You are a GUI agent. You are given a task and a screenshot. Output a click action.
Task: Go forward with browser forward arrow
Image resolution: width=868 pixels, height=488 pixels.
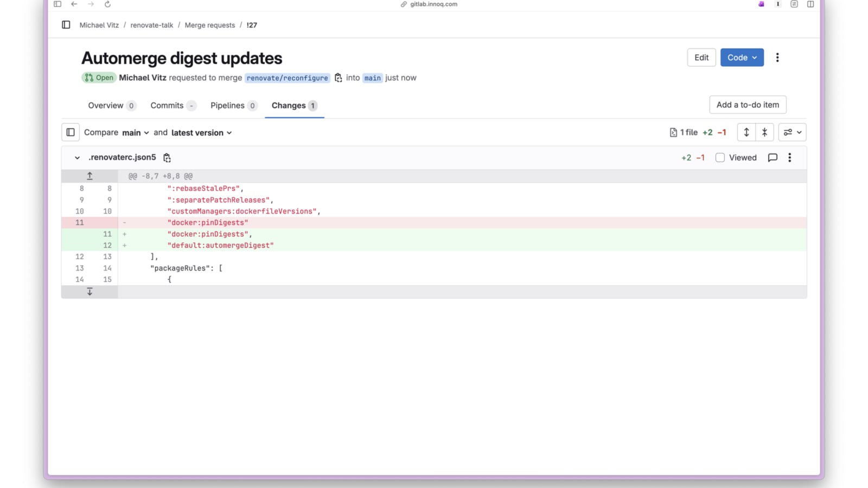pyautogui.click(x=91, y=4)
